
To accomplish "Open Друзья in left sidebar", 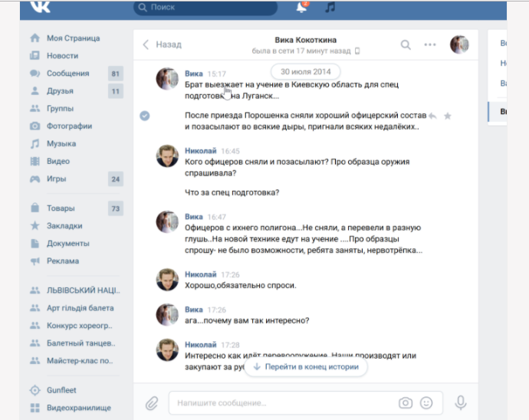I will point(60,91).
